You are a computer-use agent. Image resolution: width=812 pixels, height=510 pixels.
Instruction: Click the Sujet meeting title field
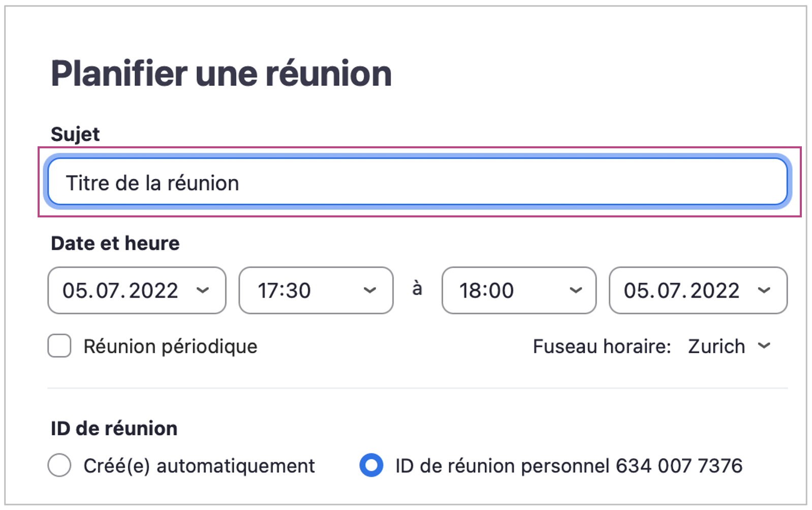417,182
